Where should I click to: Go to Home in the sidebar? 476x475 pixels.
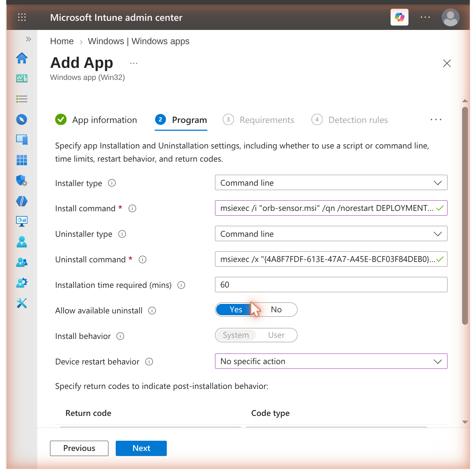(22, 58)
